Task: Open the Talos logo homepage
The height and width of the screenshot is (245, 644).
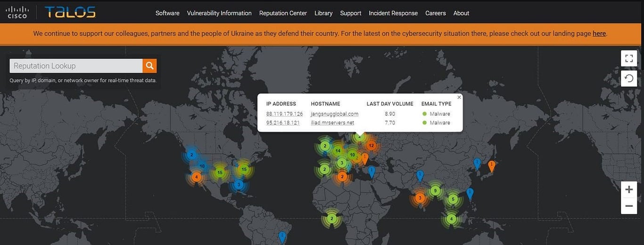Action: pos(70,12)
